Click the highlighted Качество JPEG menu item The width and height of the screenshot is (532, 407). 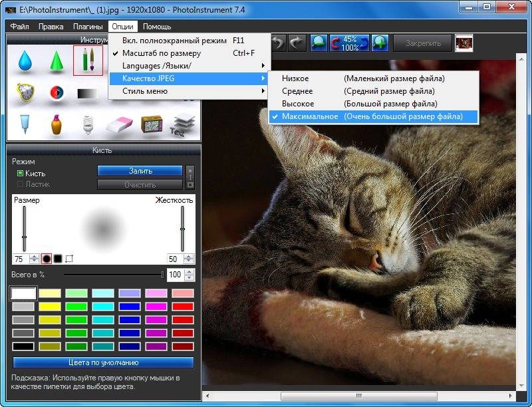click(190, 78)
